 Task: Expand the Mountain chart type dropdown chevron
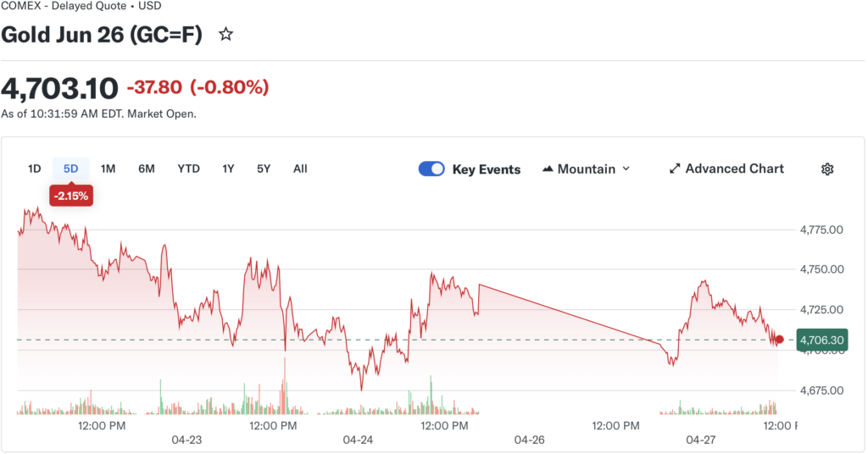[x=626, y=169]
